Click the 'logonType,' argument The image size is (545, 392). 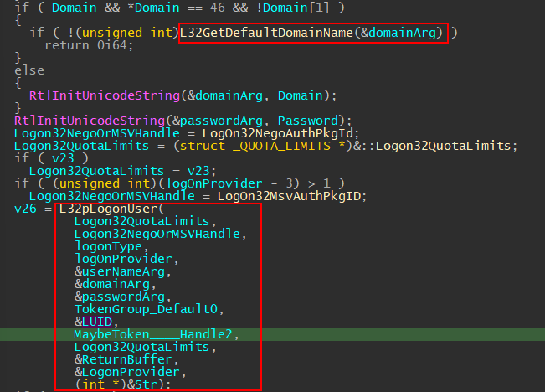(x=111, y=246)
